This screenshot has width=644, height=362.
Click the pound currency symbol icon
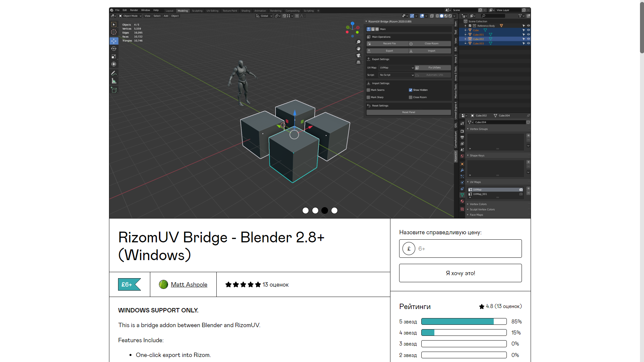pos(409,249)
